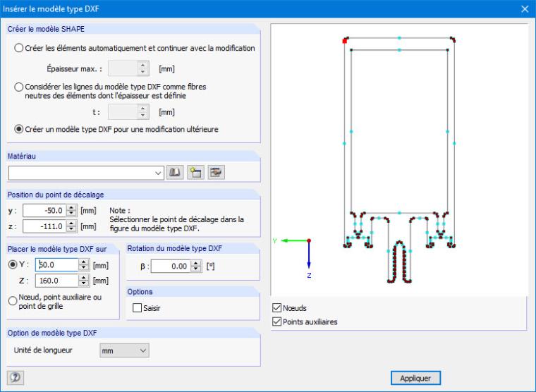Click the 'Rotation du modèle type DXF' heading

pyautogui.click(x=175, y=248)
